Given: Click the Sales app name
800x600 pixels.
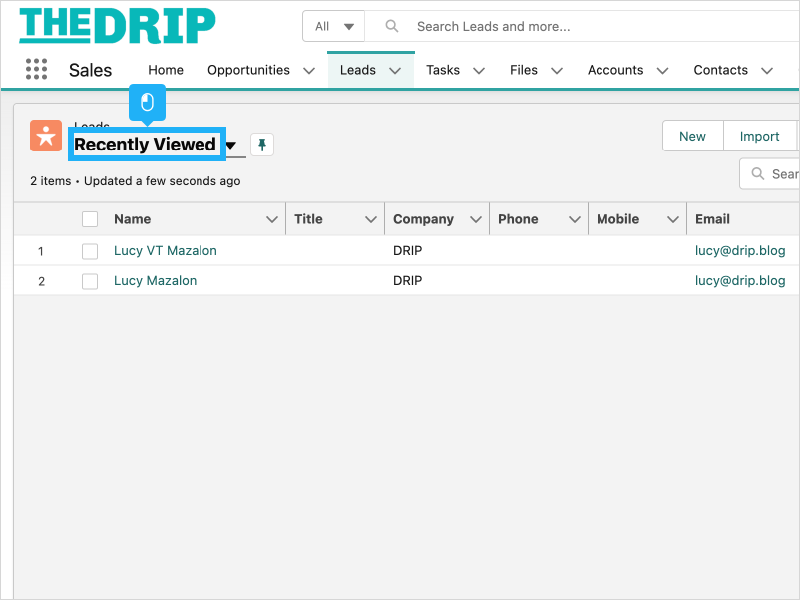Looking at the screenshot, I should pos(90,70).
